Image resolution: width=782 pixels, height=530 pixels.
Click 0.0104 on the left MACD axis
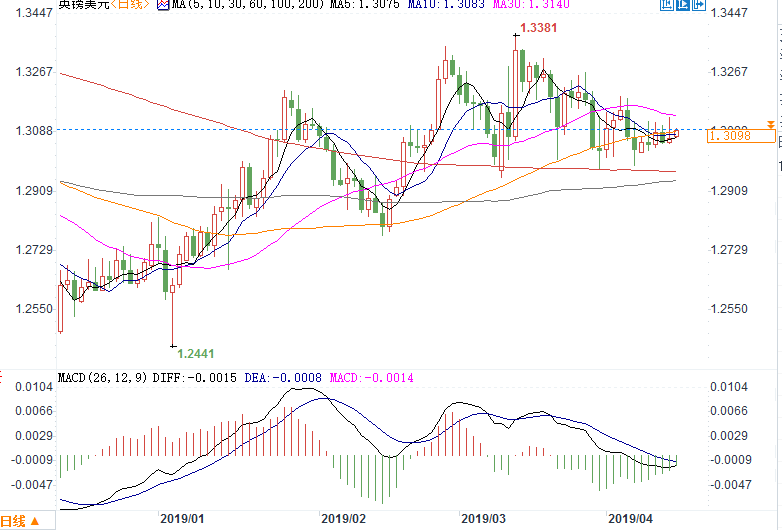(34, 387)
